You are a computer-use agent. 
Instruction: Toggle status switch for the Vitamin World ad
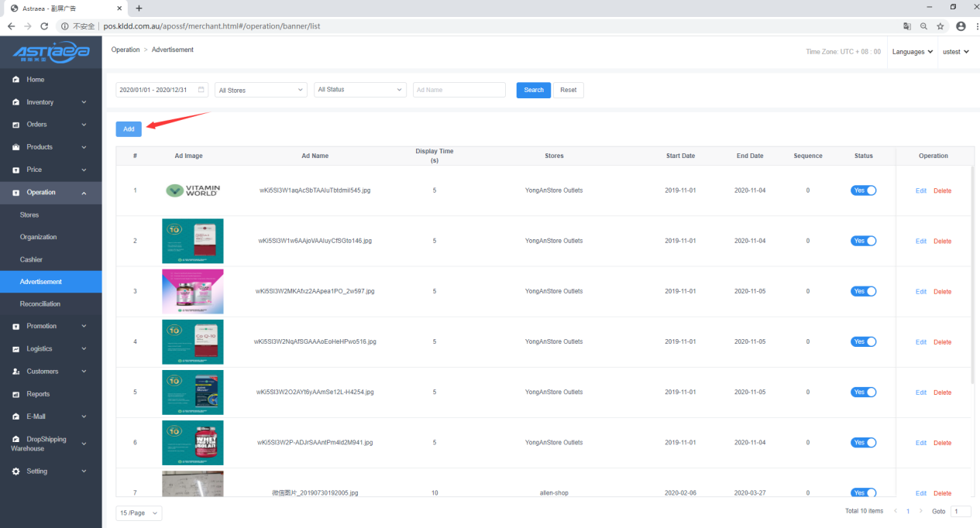point(863,190)
